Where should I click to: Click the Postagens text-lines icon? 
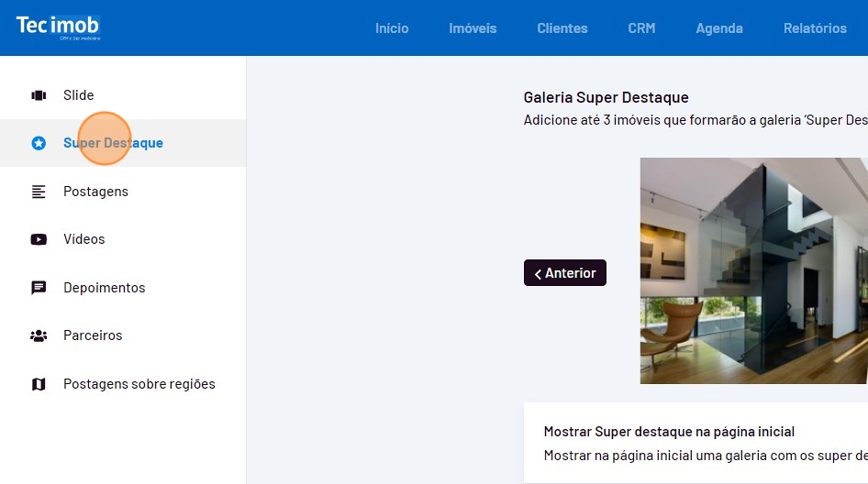39,192
